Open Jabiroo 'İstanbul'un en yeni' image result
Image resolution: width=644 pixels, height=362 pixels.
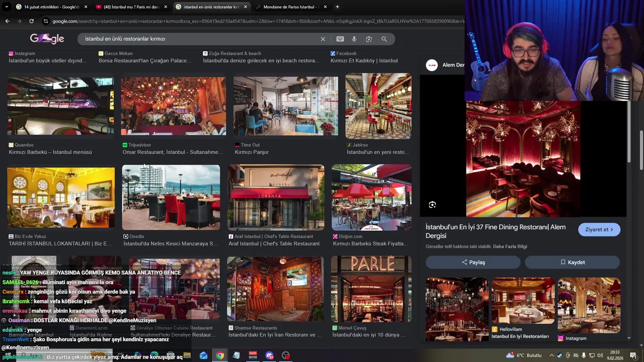pos(378,106)
